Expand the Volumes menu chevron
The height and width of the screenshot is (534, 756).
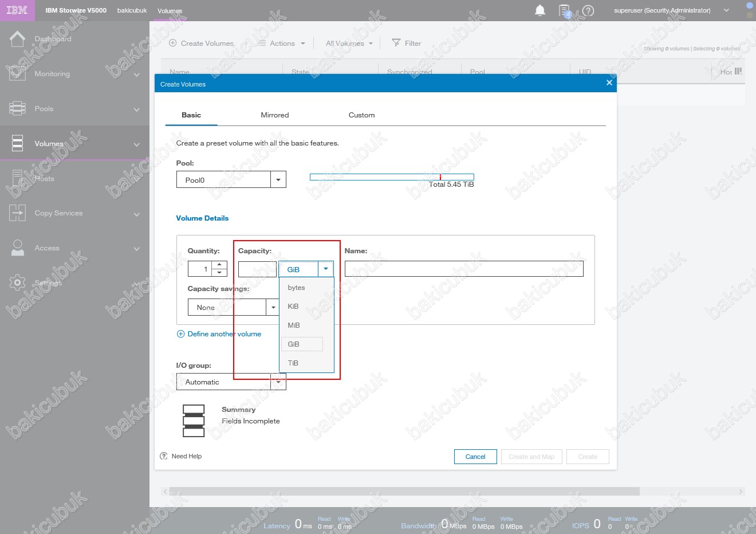click(137, 144)
